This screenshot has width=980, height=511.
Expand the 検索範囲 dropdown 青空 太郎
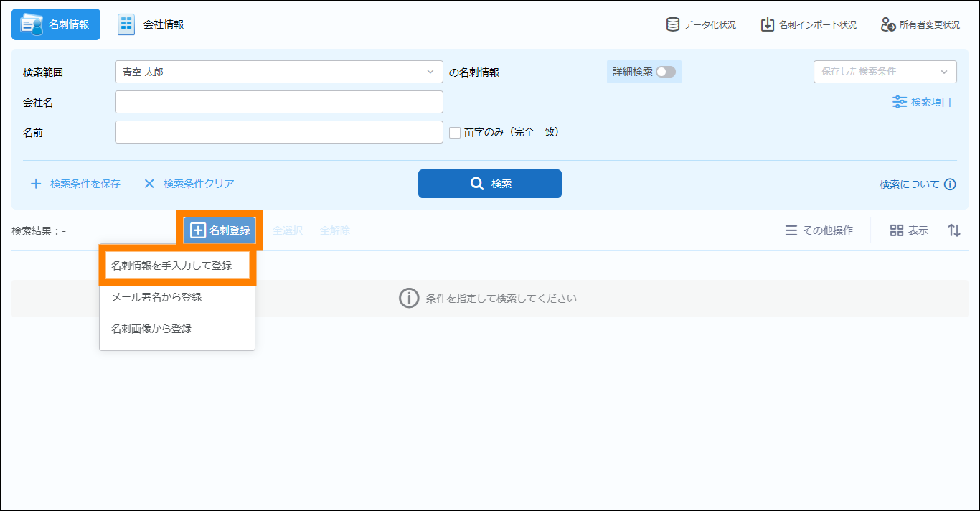[x=278, y=72]
